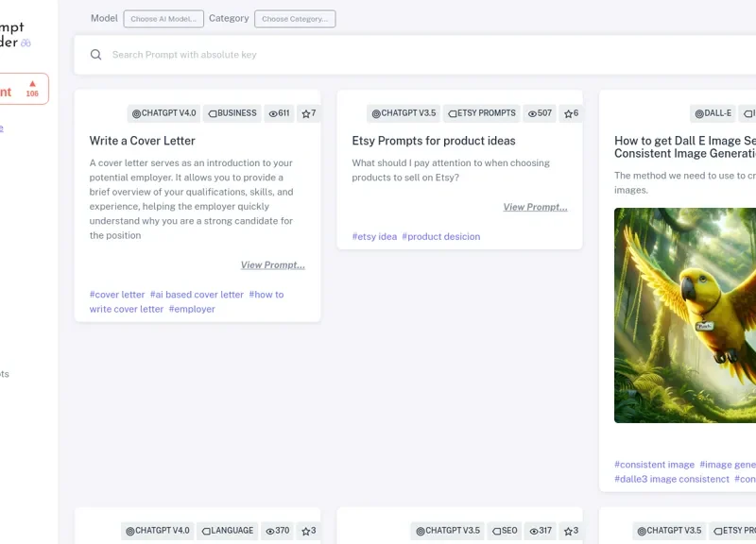
Task: Toggle the star rating on the SEO card
Action: pos(572,530)
